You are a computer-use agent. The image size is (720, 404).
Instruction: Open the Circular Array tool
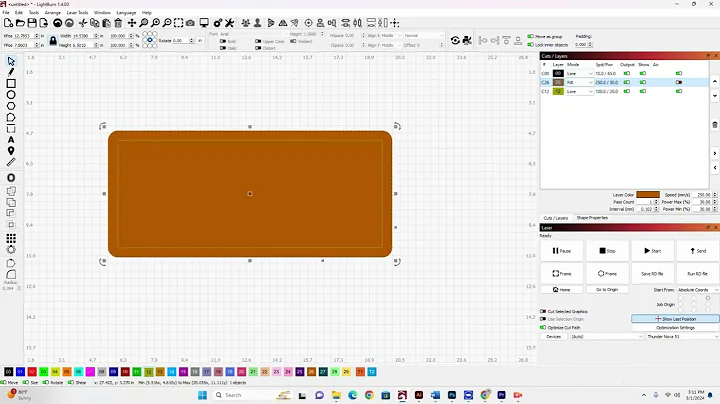click(11, 250)
